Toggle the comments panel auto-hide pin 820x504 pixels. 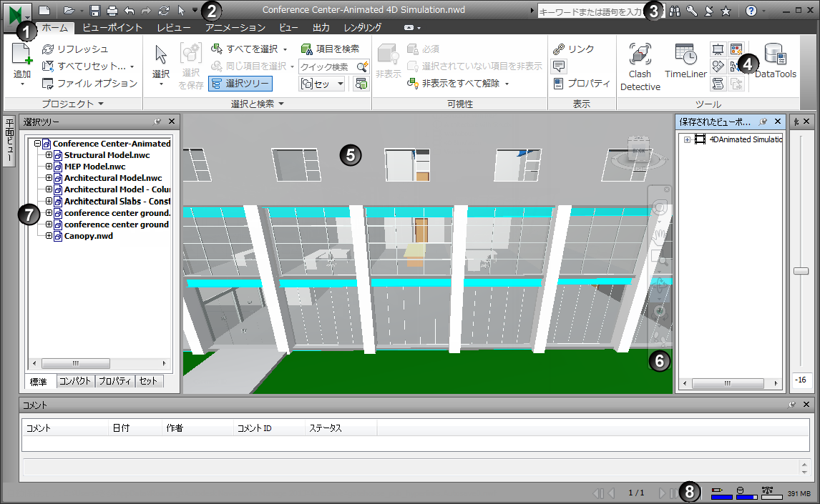792,404
